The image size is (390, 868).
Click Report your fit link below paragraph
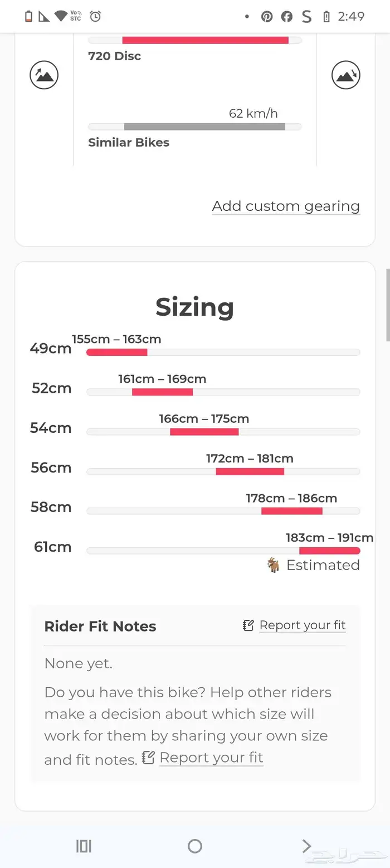pos(211,758)
